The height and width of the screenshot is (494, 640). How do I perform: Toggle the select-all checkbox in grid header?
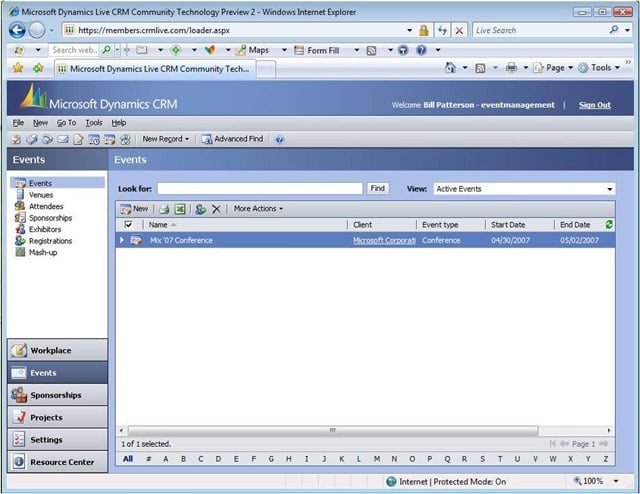[128, 224]
